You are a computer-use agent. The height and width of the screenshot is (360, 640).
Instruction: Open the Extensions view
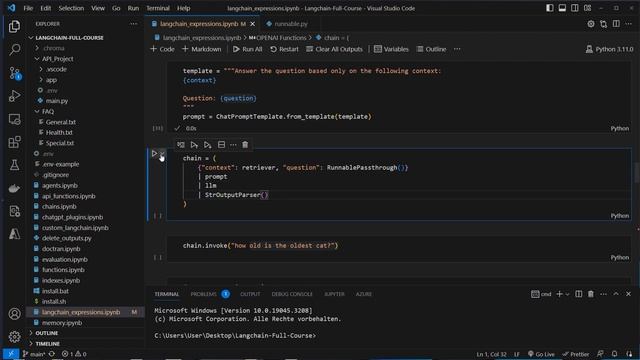tap(14, 142)
